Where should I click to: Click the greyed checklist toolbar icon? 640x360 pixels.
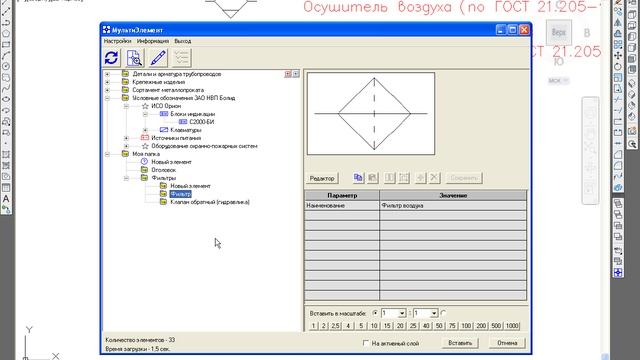coord(181,58)
